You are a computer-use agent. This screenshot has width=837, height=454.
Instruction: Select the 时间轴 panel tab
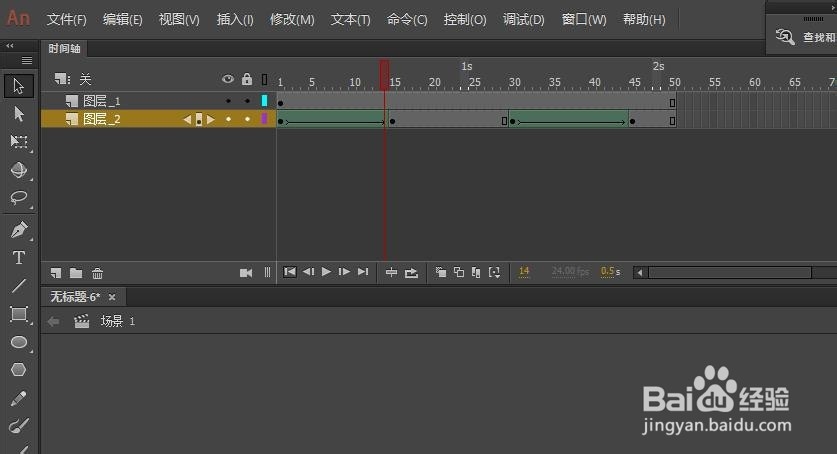click(64, 49)
